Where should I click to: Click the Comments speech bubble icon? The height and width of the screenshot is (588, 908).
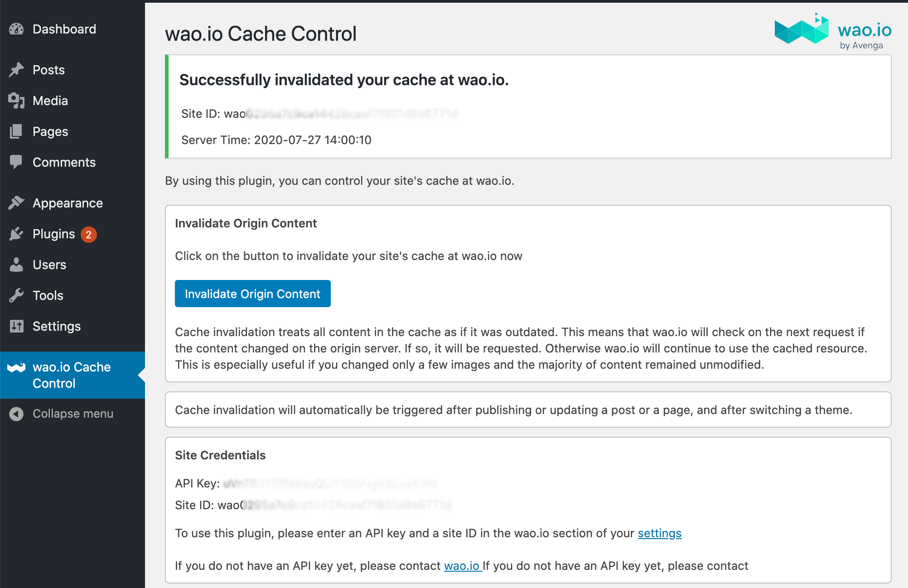click(x=16, y=162)
